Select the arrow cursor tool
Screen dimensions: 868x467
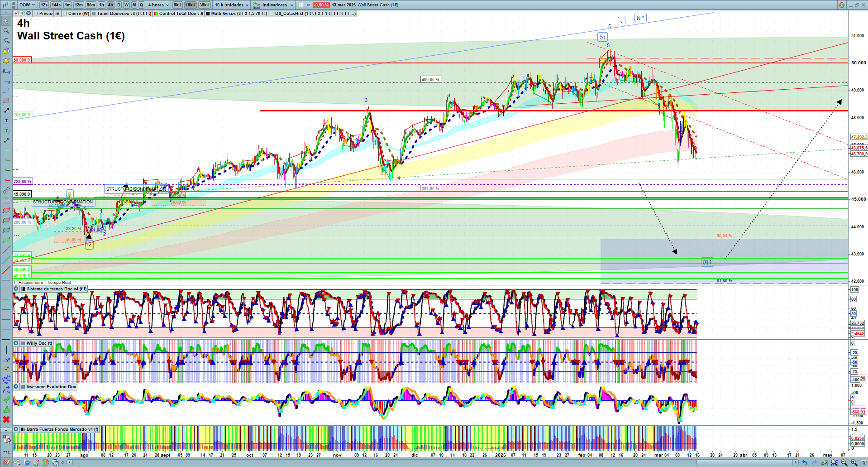click(x=6, y=21)
